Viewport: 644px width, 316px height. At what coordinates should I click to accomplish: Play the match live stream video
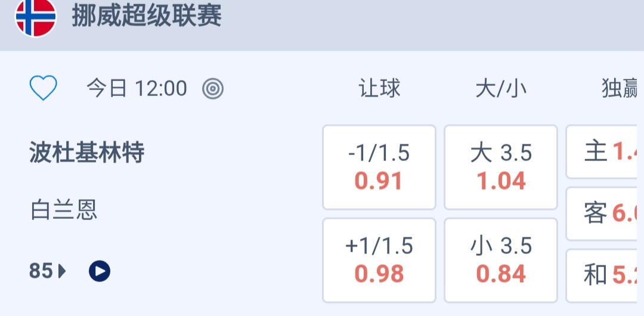[x=100, y=271]
